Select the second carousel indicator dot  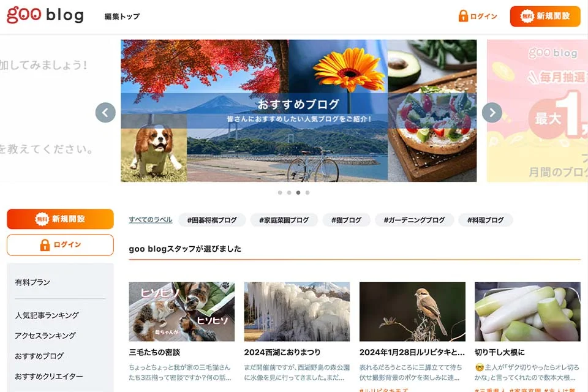pos(289,192)
